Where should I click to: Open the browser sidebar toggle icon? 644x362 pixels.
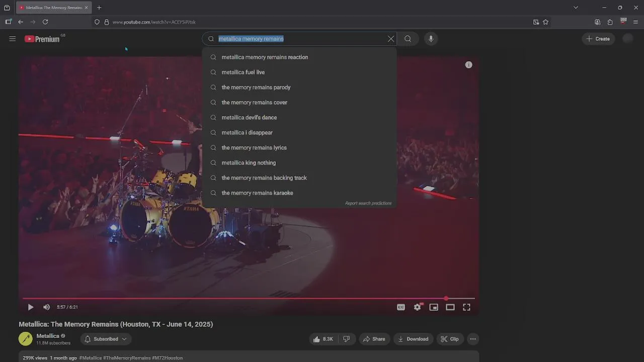coord(8,22)
